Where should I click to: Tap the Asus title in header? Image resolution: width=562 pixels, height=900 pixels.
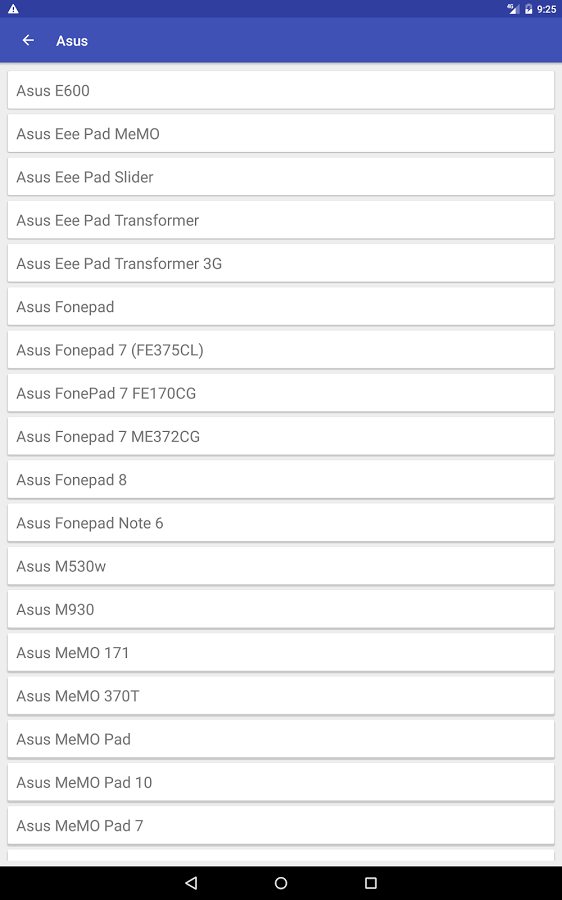tap(72, 41)
